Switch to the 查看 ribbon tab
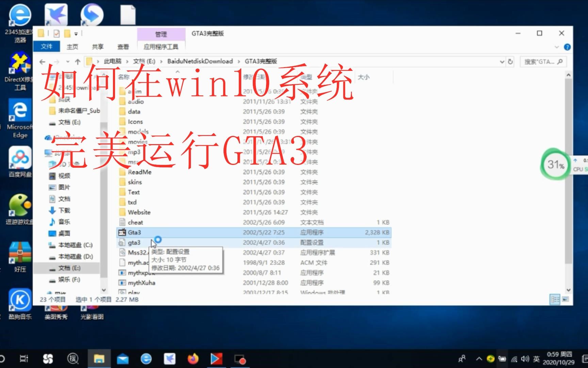Screen dimensions: 588x368 [123, 47]
